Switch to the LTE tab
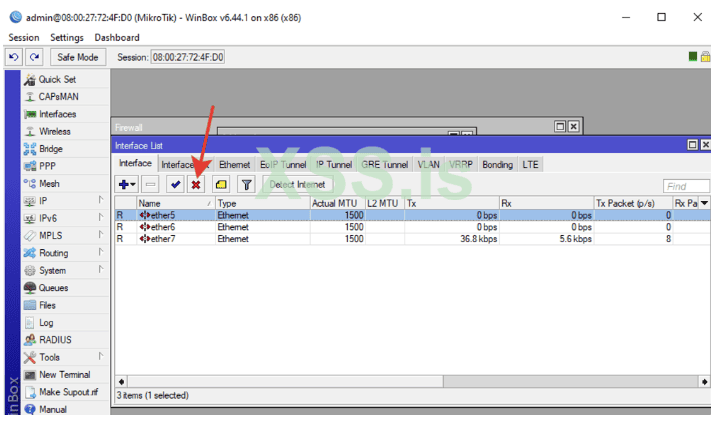727x421 pixels. 530,165
